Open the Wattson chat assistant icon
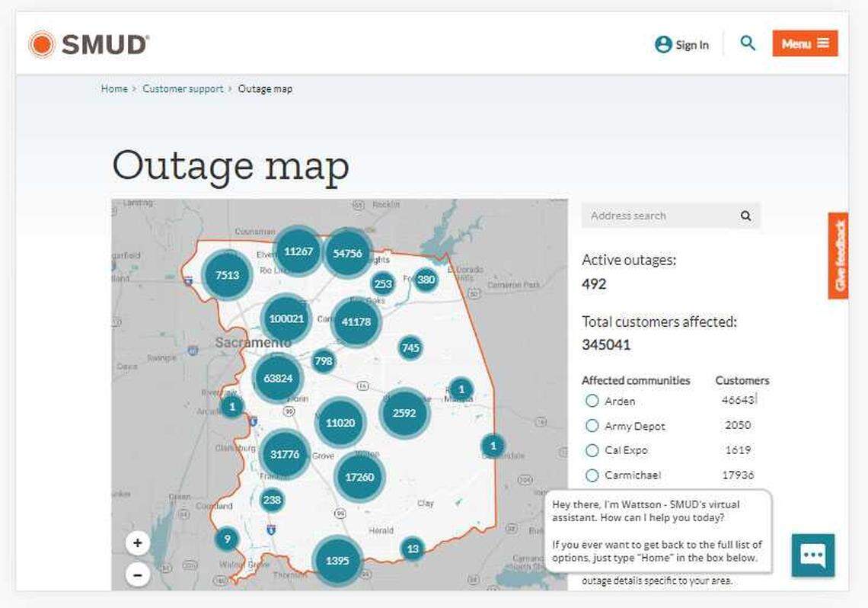This screenshot has height=608, width=868. click(x=812, y=555)
